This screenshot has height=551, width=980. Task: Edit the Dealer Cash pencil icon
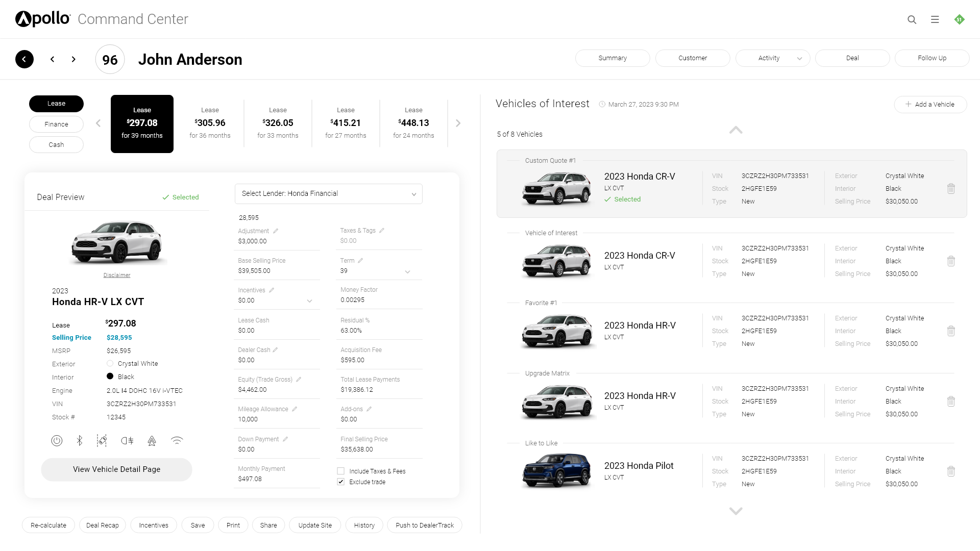pyautogui.click(x=275, y=349)
